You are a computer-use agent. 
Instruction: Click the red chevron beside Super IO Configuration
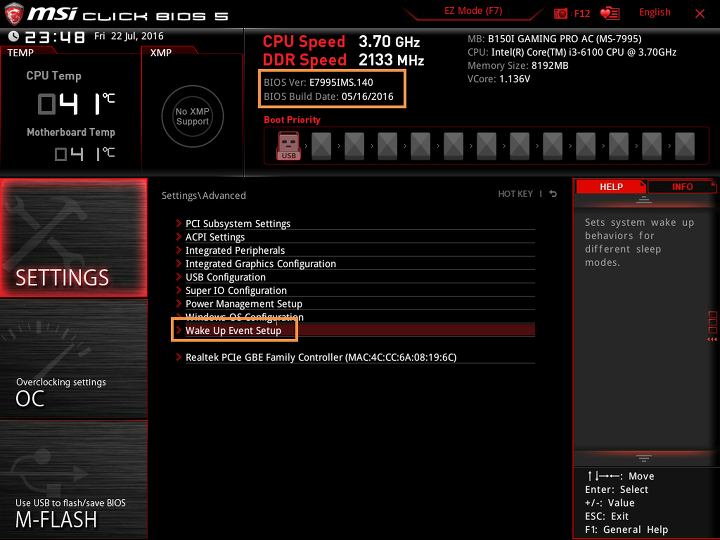179,290
